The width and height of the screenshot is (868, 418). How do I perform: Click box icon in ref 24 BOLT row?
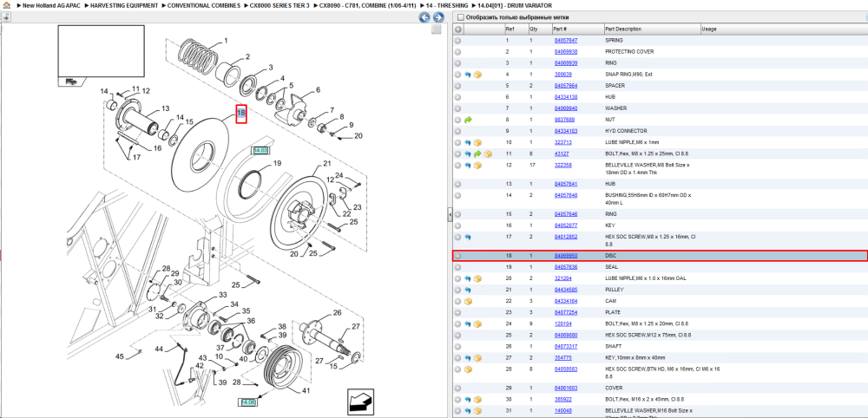[x=477, y=323]
